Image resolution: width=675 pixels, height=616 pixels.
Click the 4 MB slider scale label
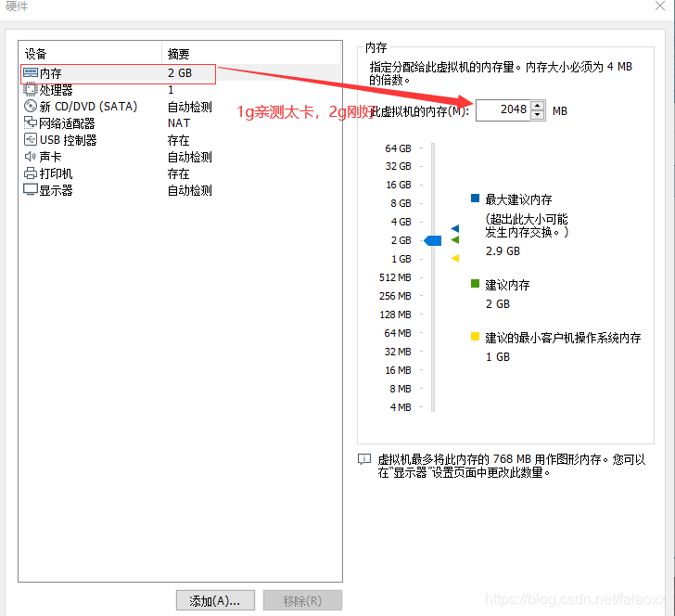[401, 407]
